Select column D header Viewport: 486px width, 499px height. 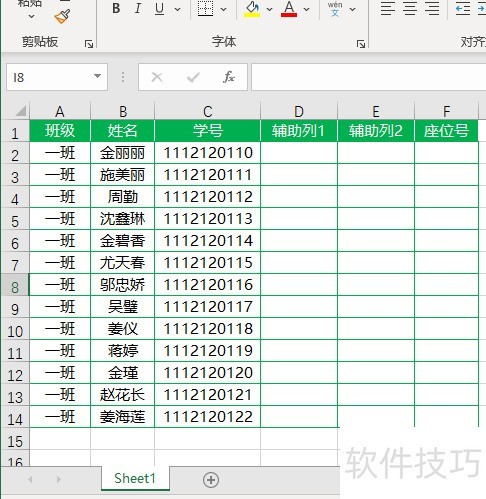[x=299, y=111]
